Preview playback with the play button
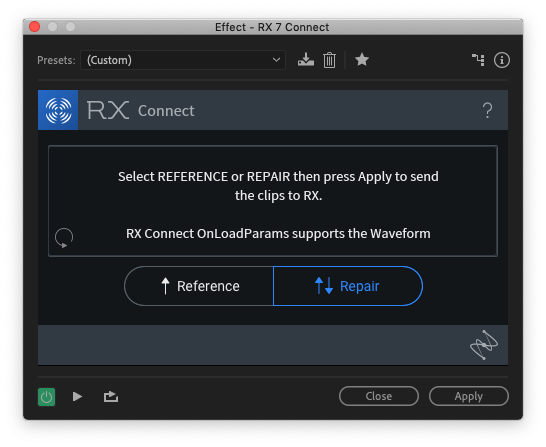 pos(77,397)
